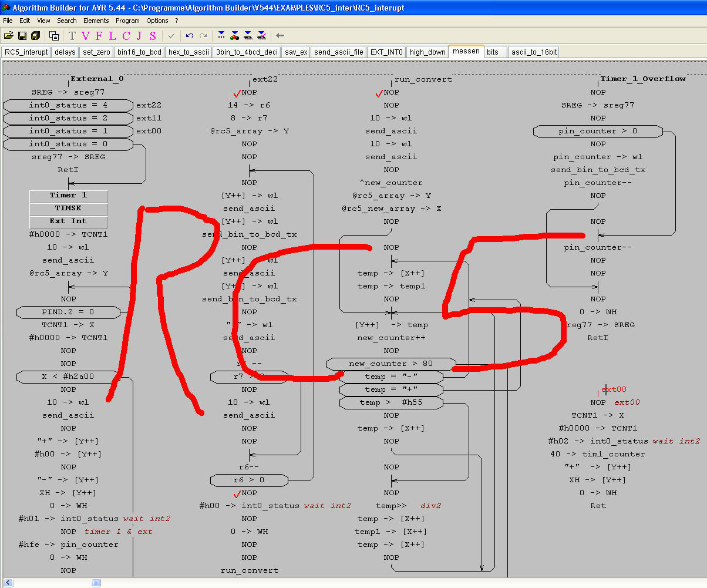
Task: Click the Undo arrow icon
Action: (x=189, y=36)
